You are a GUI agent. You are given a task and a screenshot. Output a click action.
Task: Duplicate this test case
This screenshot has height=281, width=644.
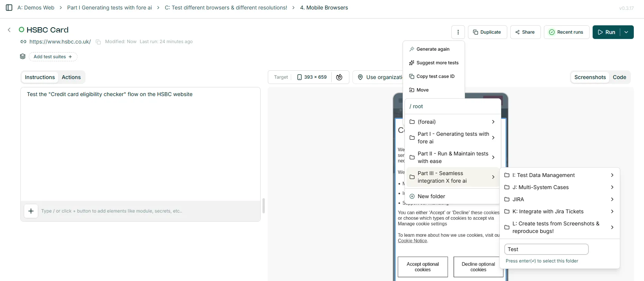click(487, 32)
